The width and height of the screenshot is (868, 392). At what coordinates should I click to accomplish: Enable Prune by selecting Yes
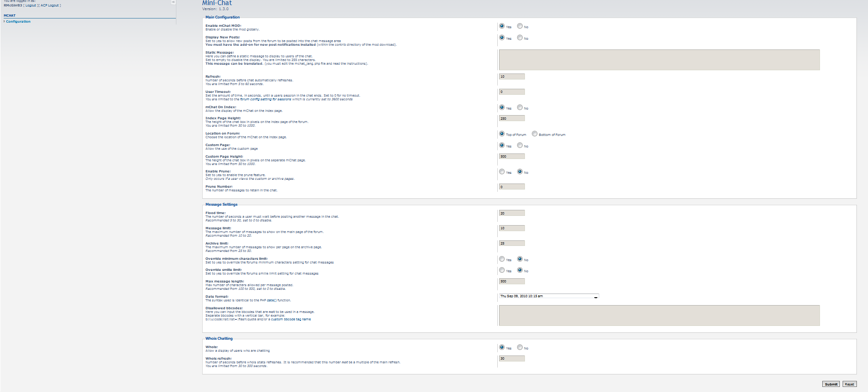502,172
